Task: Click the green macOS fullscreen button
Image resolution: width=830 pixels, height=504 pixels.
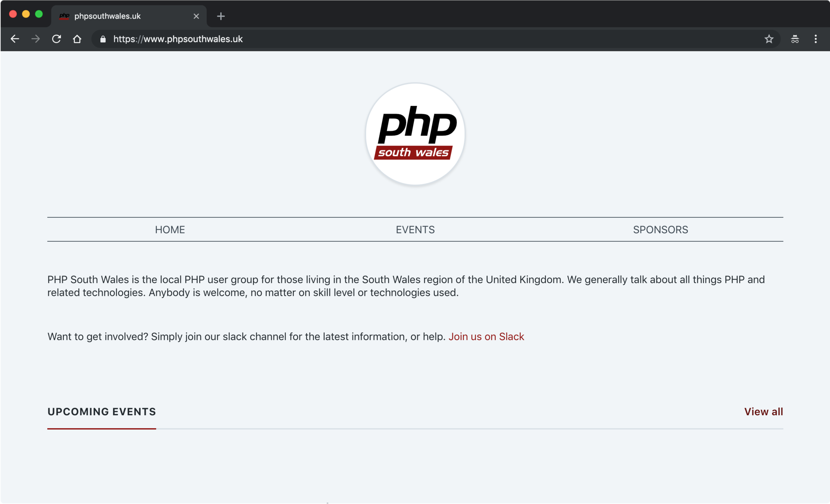Action: [39, 14]
